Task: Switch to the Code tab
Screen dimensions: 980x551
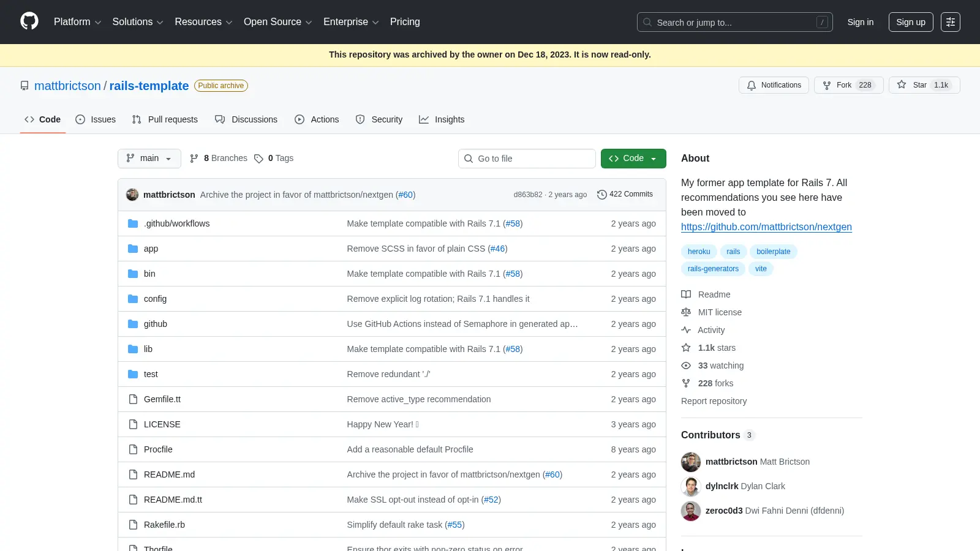Action: coord(43,119)
